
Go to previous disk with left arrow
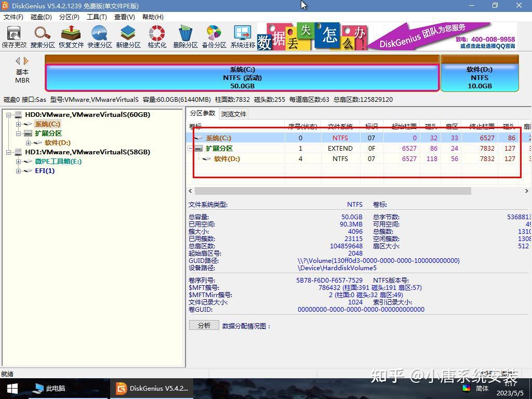pyautogui.click(x=18, y=61)
